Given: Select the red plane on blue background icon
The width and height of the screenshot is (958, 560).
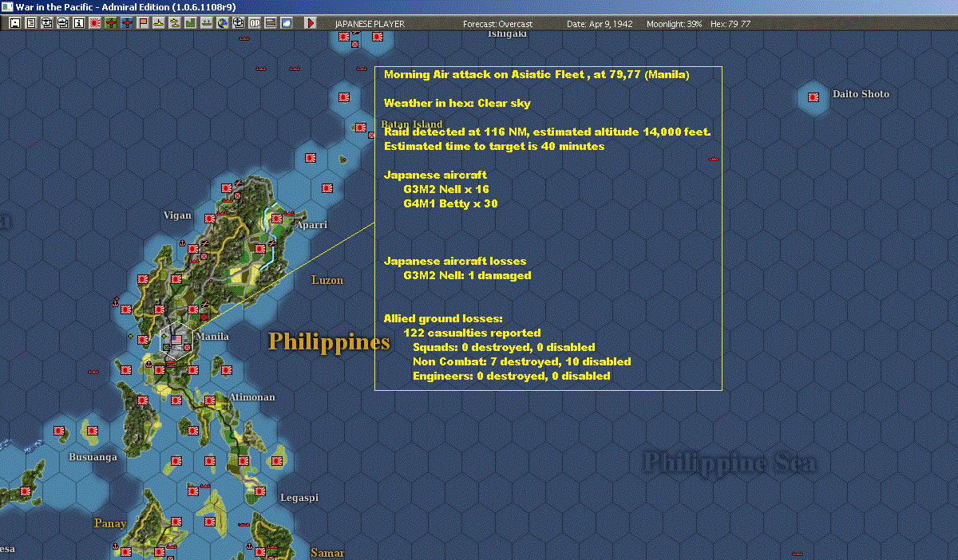Looking at the screenshot, I should click(127, 23).
